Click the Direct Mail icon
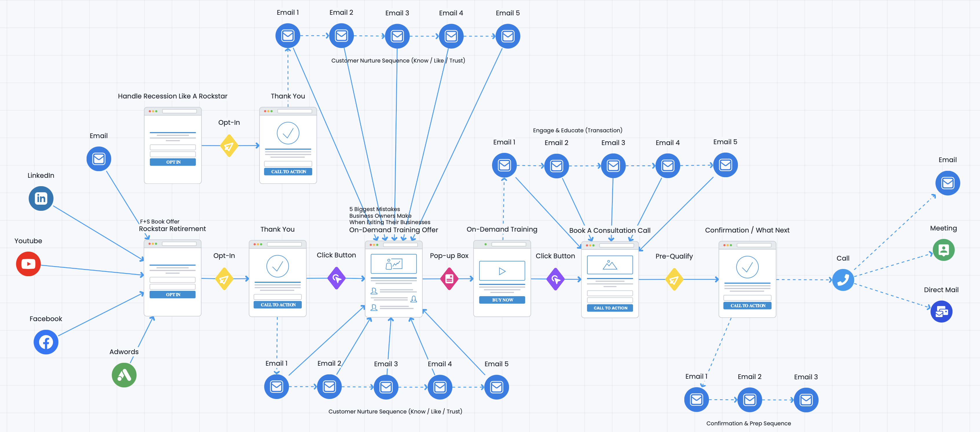 (941, 312)
